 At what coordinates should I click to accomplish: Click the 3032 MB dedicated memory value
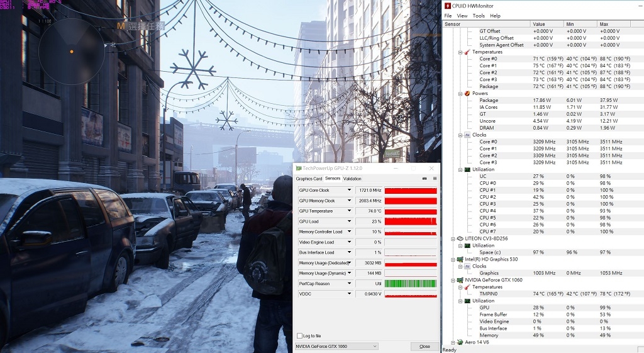[x=369, y=263]
